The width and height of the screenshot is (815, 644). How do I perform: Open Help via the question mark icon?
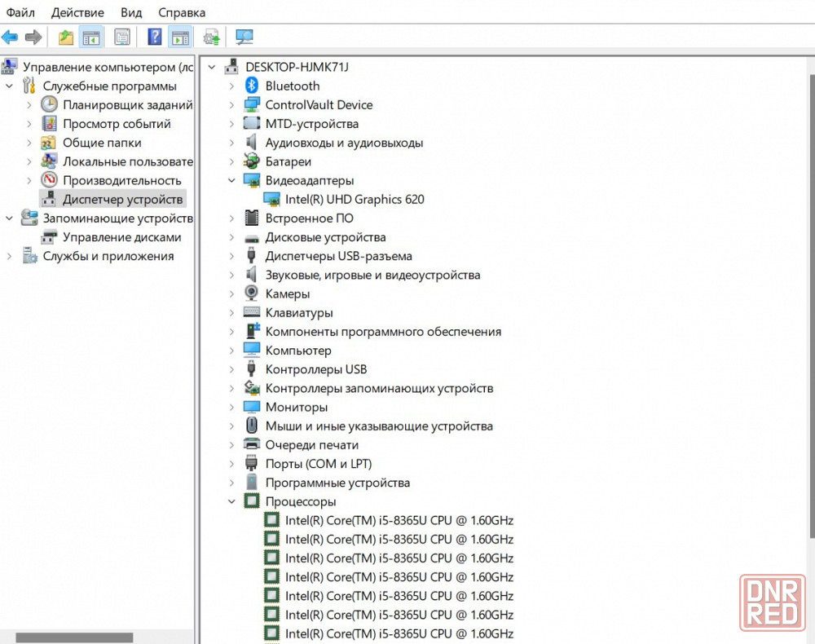(155, 37)
